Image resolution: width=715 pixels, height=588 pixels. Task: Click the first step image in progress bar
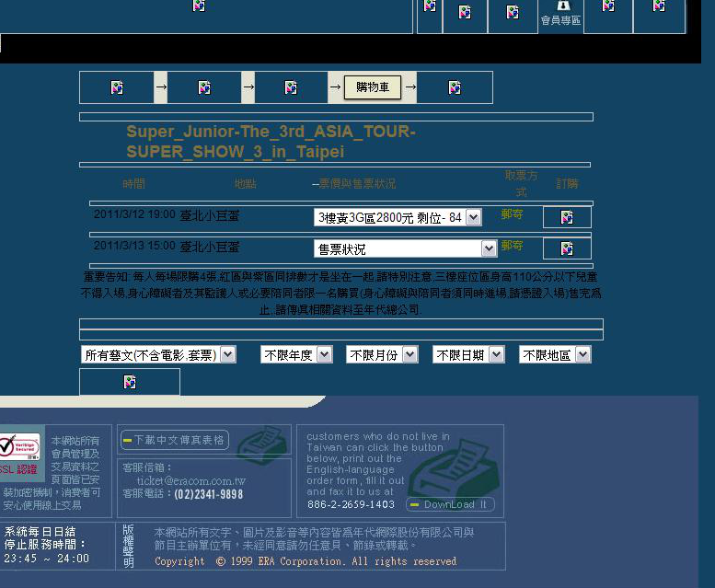click(117, 87)
